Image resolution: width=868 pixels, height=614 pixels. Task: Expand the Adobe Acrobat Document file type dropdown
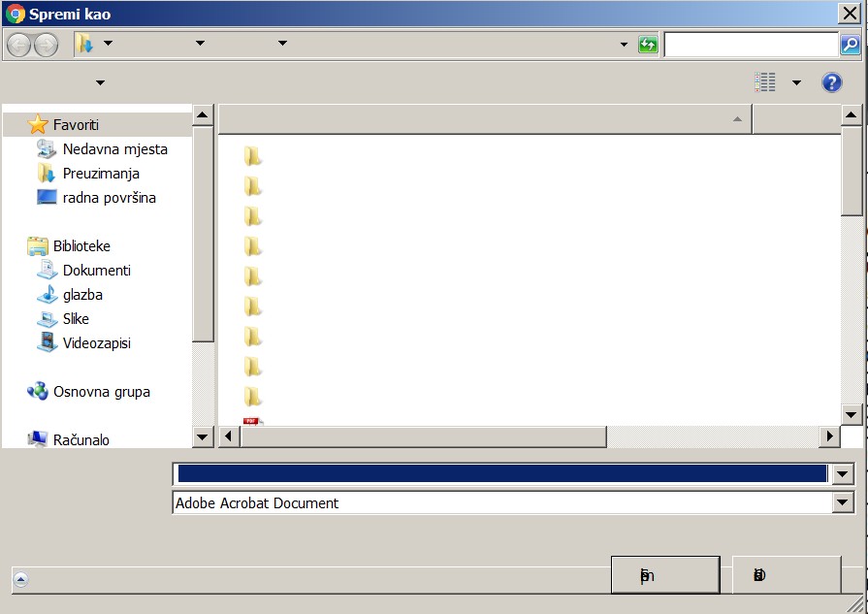coord(843,503)
